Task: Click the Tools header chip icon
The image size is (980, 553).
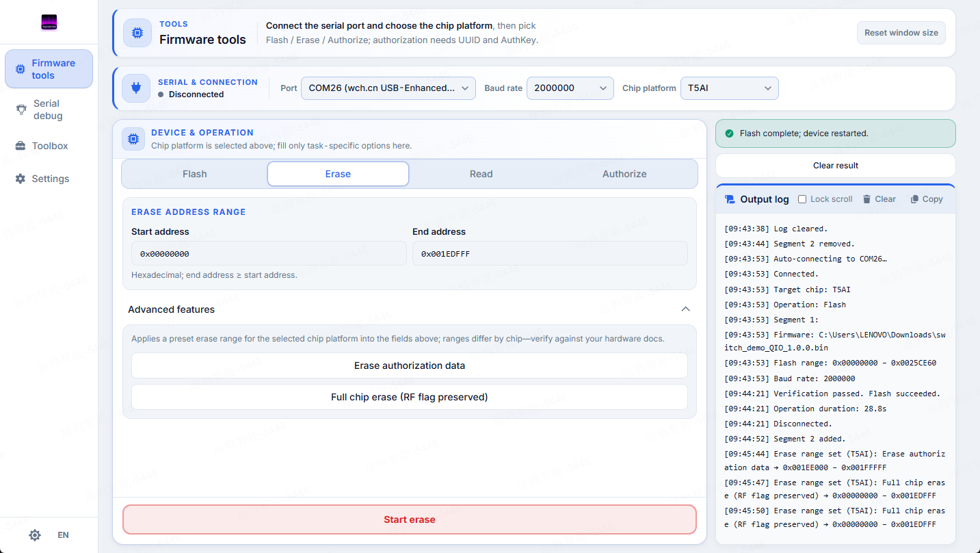Action: point(137,33)
